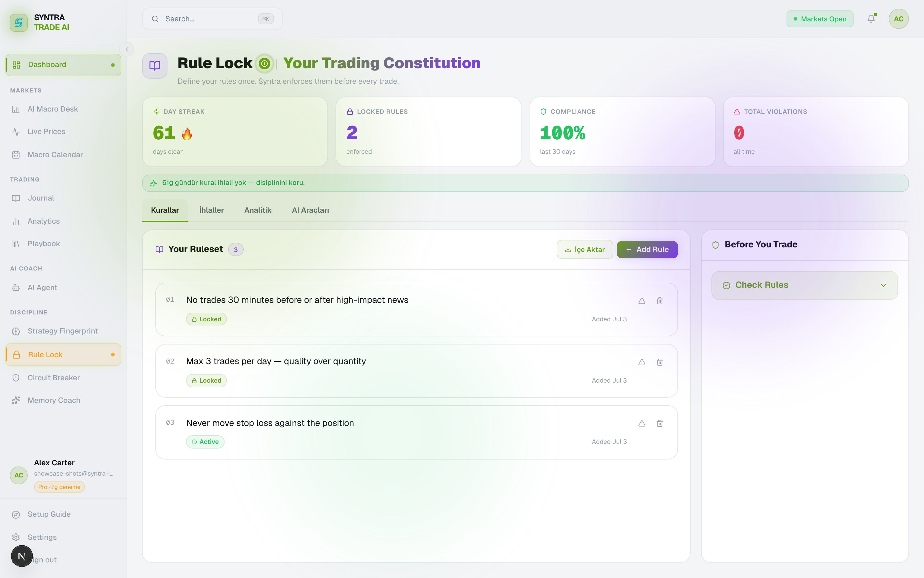924x578 pixels.
Task: Delete the high-impact news rule
Action: 660,301
